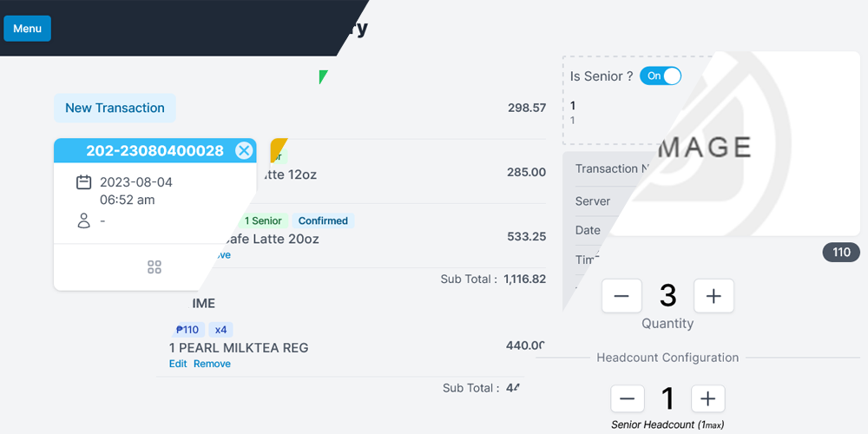Increase quantity with plus button

[713, 296]
